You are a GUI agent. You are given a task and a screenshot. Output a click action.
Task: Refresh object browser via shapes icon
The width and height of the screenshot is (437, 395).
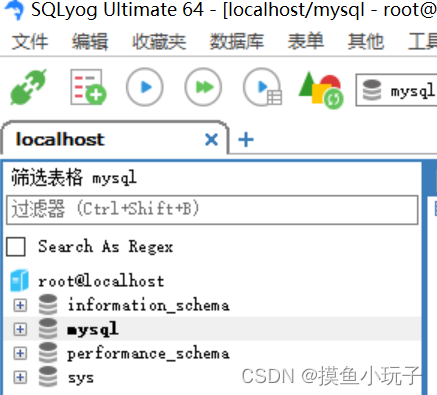pos(321,90)
